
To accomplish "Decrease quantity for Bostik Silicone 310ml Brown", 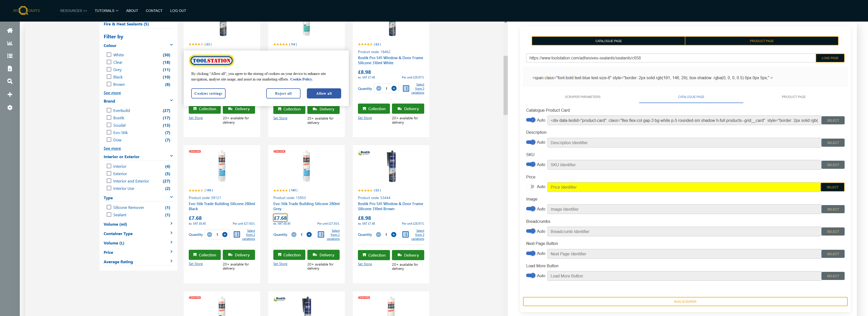I will click(378, 235).
